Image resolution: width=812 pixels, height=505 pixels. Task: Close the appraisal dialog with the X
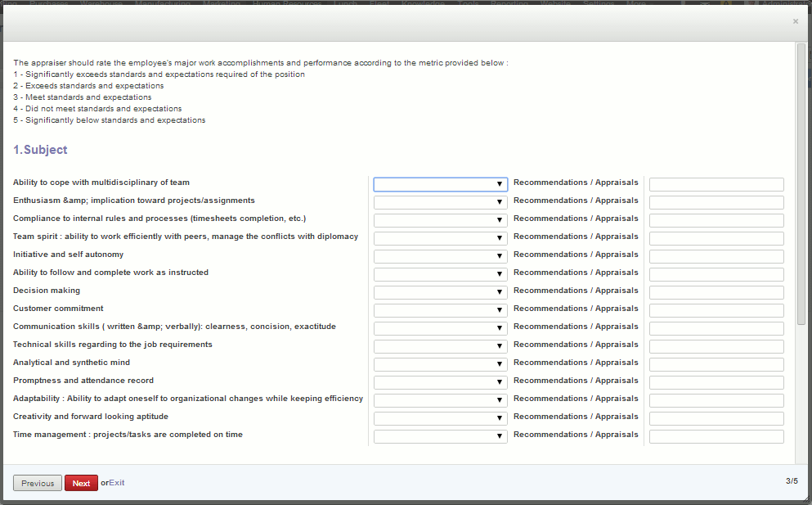[x=795, y=21]
